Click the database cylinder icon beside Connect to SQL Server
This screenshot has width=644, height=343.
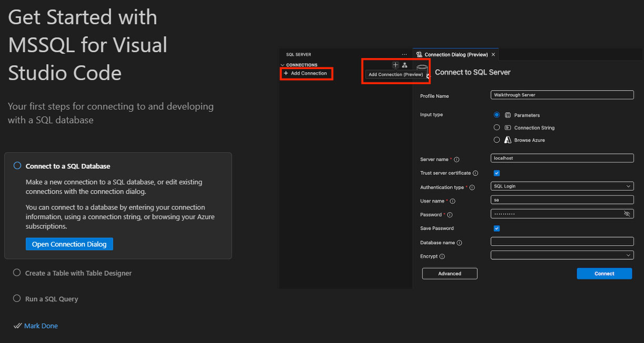[x=422, y=71]
